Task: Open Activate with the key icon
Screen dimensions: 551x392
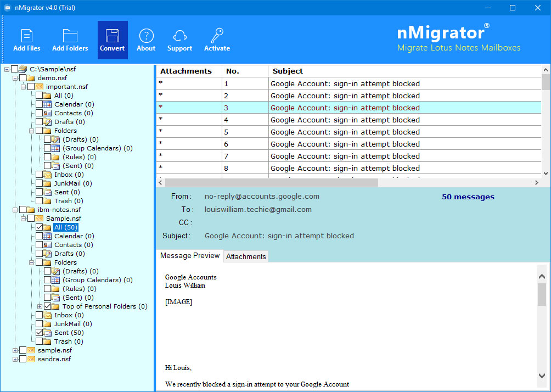Action: click(x=217, y=36)
